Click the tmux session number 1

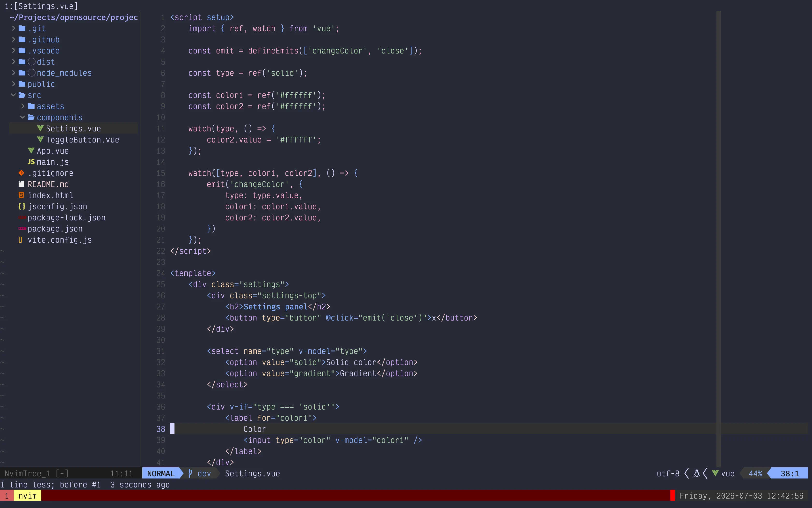(7, 496)
